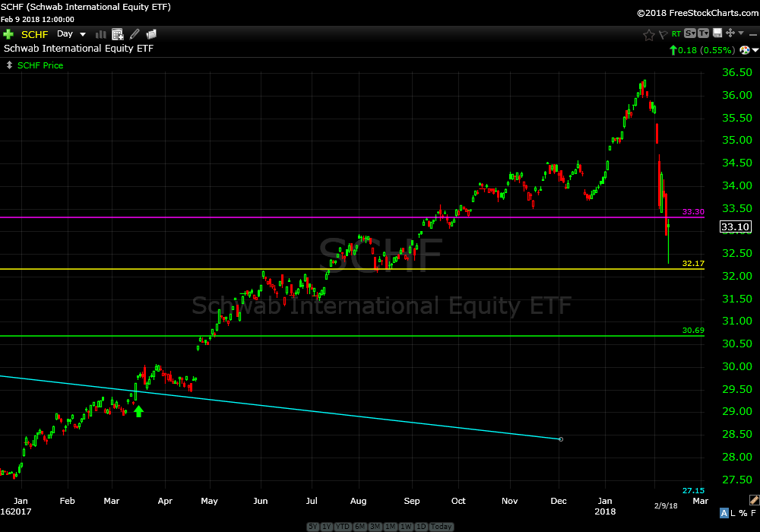Image resolution: width=760 pixels, height=532 pixels.
Task: Expand the T dropdown button
Action: pyautogui.click(x=703, y=33)
